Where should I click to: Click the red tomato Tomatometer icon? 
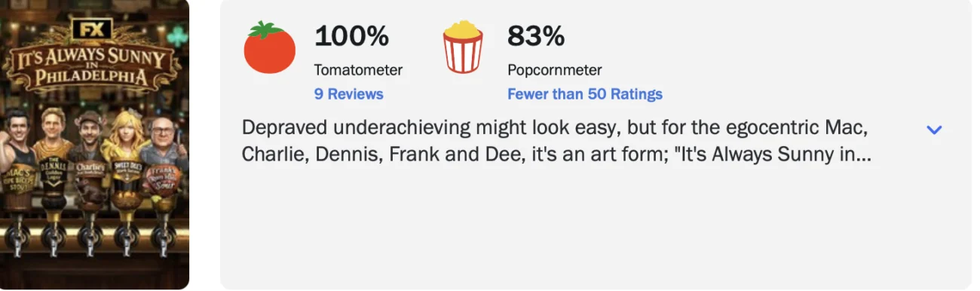pyautogui.click(x=270, y=47)
